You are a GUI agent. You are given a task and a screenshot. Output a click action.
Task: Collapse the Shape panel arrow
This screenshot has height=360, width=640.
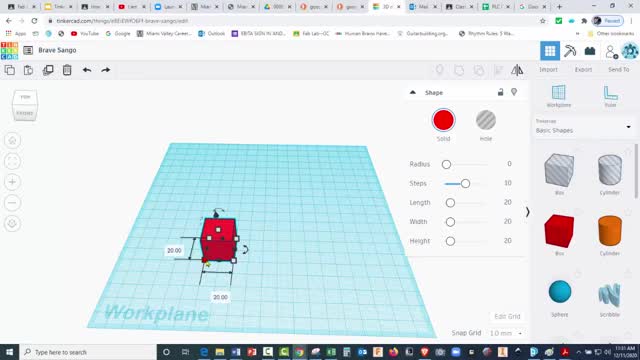tap(413, 93)
